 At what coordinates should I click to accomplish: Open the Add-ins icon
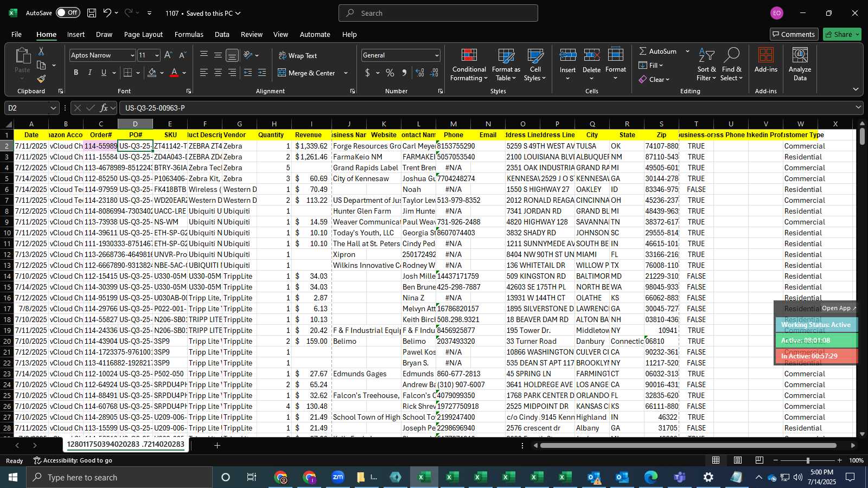766,61
